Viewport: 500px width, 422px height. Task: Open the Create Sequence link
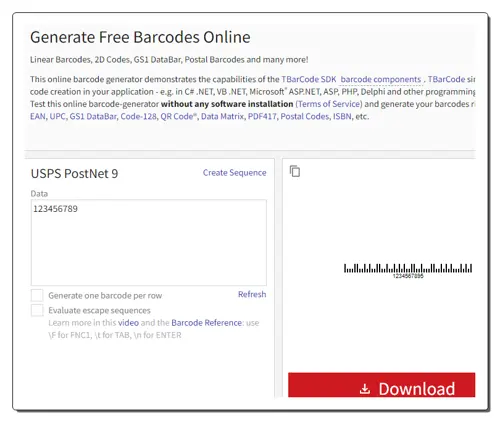pos(234,173)
